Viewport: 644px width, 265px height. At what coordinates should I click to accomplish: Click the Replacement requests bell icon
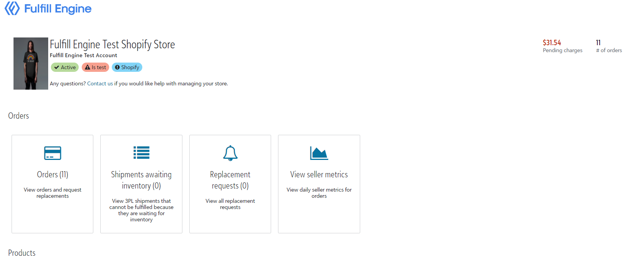[x=230, y=153]
